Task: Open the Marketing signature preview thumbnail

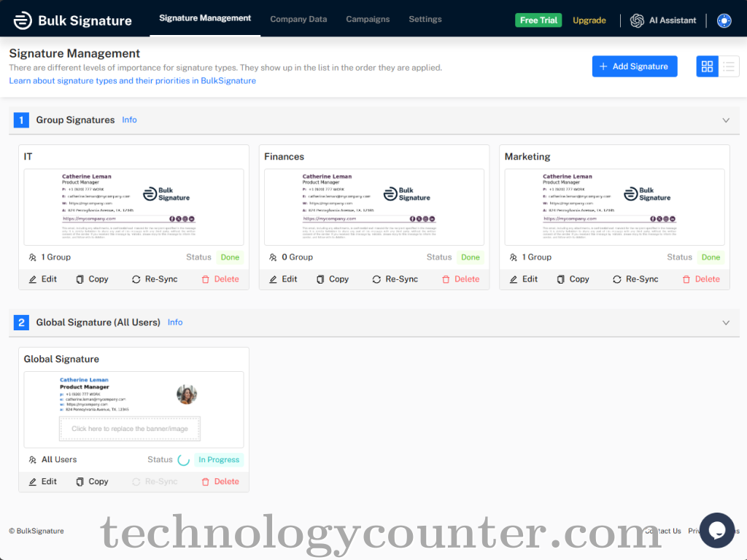Action: point(614,207)
